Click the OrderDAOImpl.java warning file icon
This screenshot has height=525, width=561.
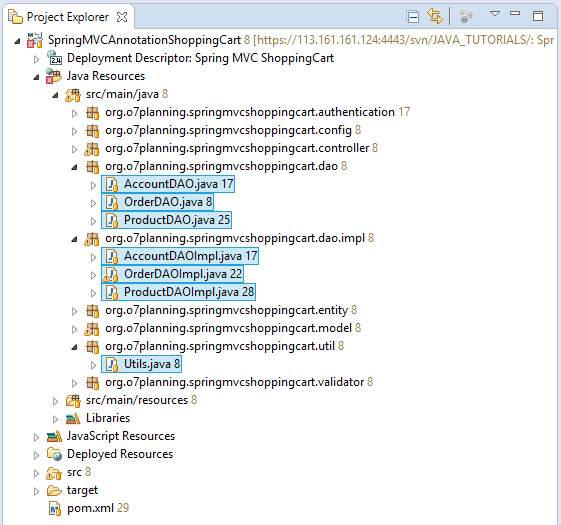point(111,274)
